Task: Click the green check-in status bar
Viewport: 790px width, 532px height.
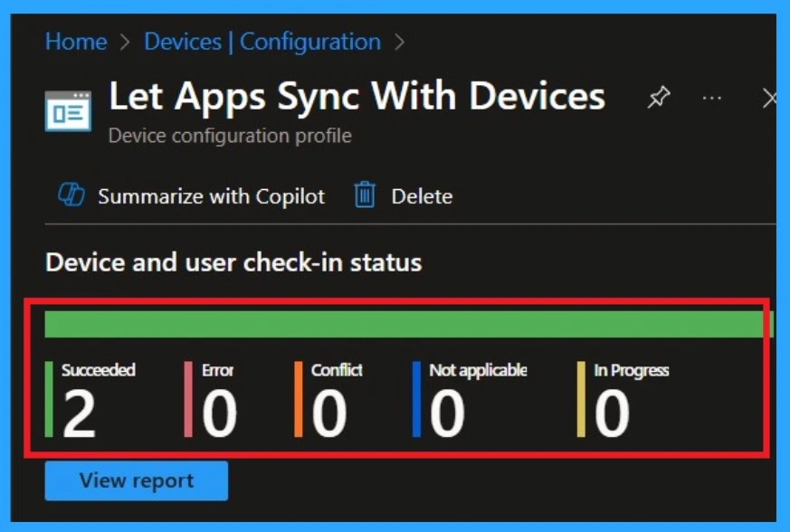Action: pyautogui.click(x=407, y=325)
